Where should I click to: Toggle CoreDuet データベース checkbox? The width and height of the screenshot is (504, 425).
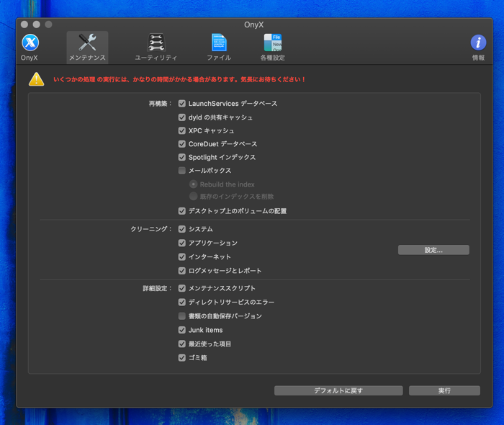point(182,143)
